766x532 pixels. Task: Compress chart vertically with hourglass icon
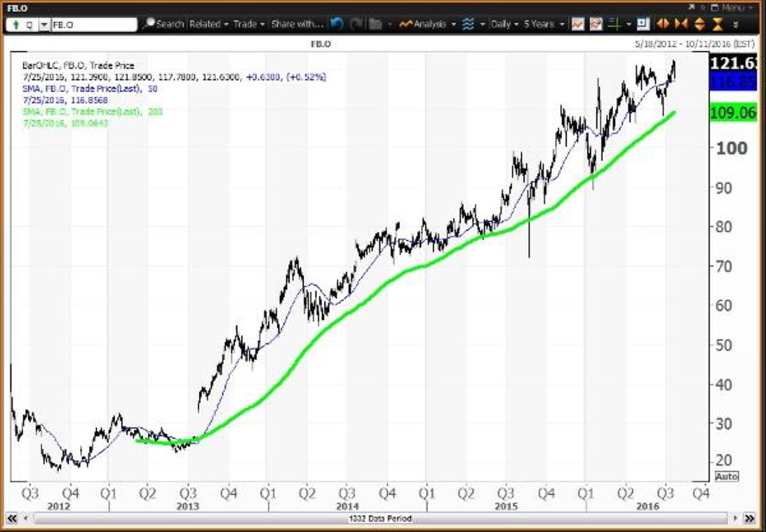pos(717,24)
